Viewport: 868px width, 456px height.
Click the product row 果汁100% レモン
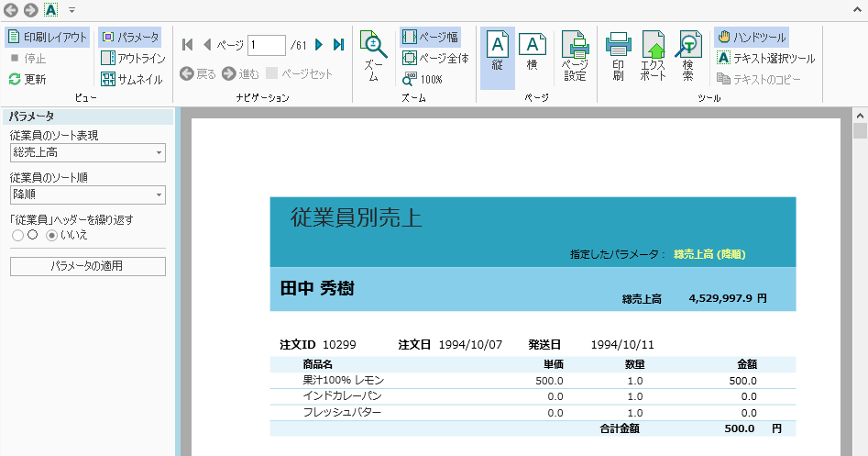point(533,381)
